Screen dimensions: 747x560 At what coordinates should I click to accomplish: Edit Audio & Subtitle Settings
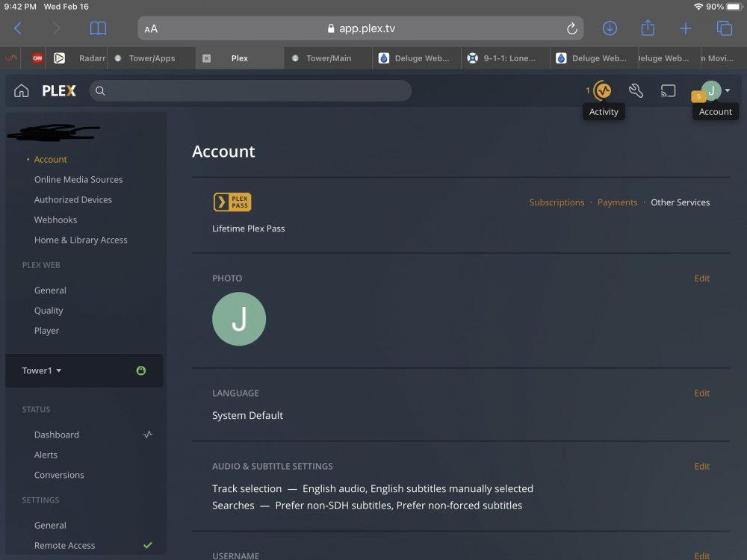point(701,466)
